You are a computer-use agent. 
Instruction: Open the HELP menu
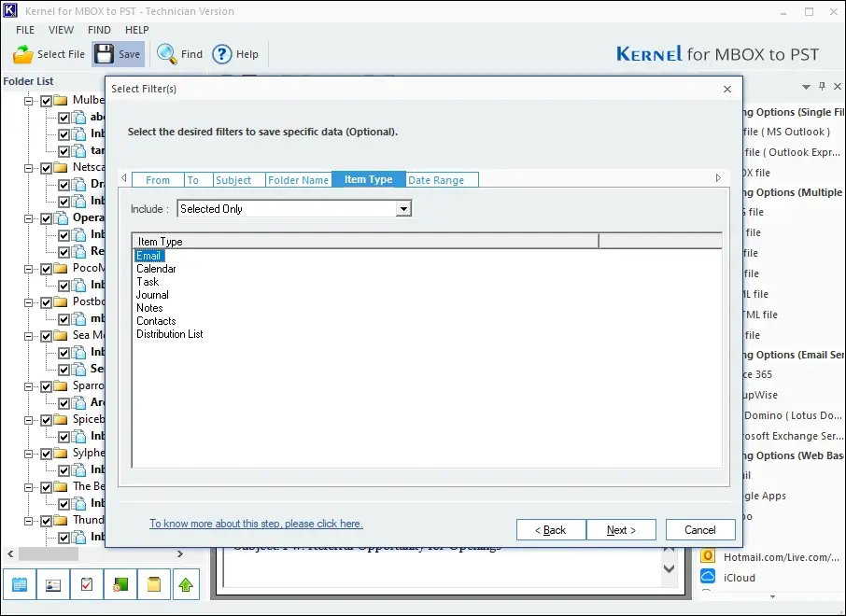pyautogui.click(x=137, y=30)
